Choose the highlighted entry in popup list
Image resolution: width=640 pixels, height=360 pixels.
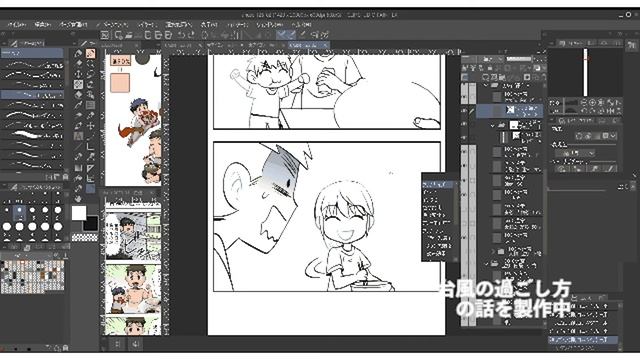point(438,184)
